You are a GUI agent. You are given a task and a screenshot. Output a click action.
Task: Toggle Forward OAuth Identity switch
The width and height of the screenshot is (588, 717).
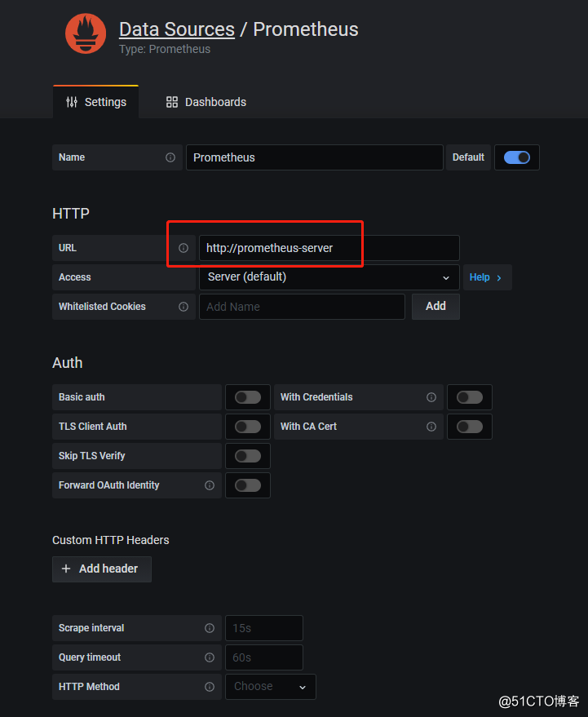[x=248, y=485]
